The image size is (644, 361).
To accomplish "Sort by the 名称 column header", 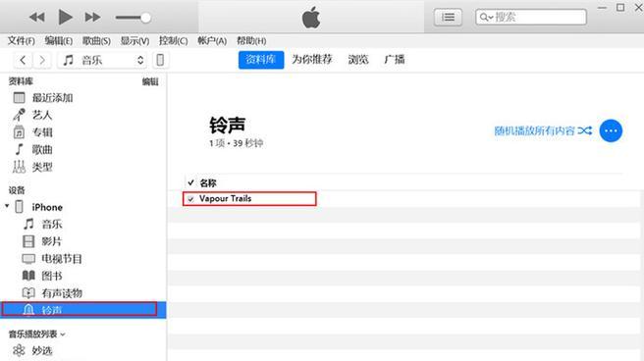I will (x=208, y=183).
